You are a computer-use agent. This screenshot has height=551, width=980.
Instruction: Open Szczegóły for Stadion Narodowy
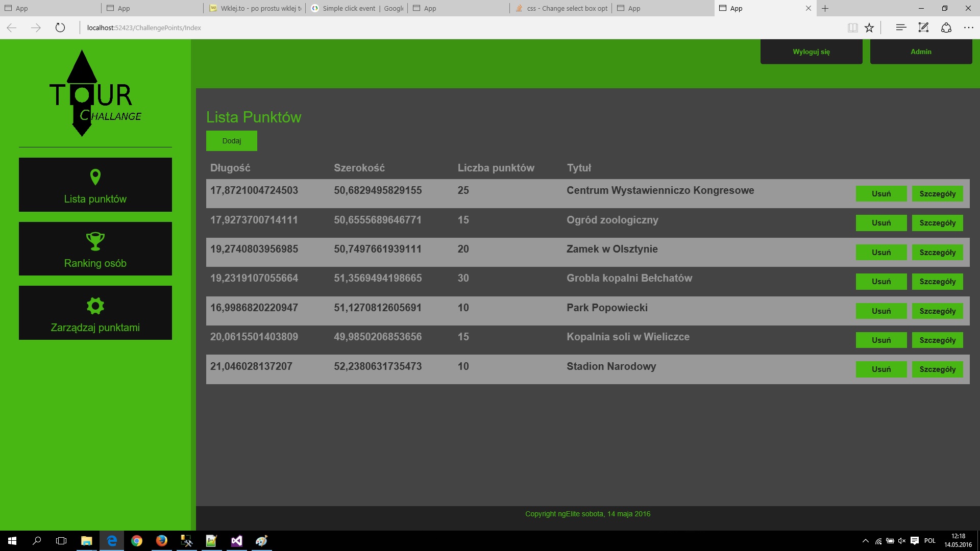937,369
